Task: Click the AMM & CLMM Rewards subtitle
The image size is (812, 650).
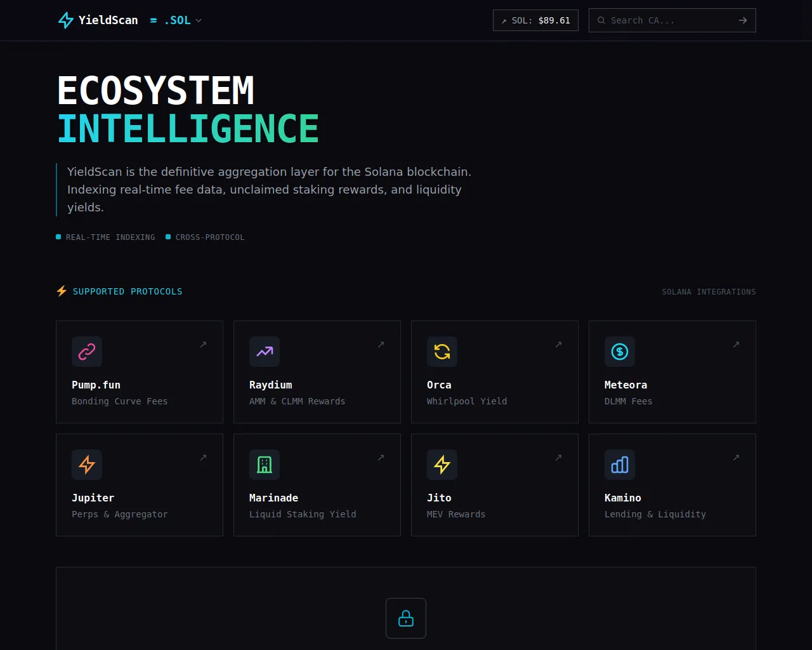Action: pyautogui.click(x=298, y=401)
